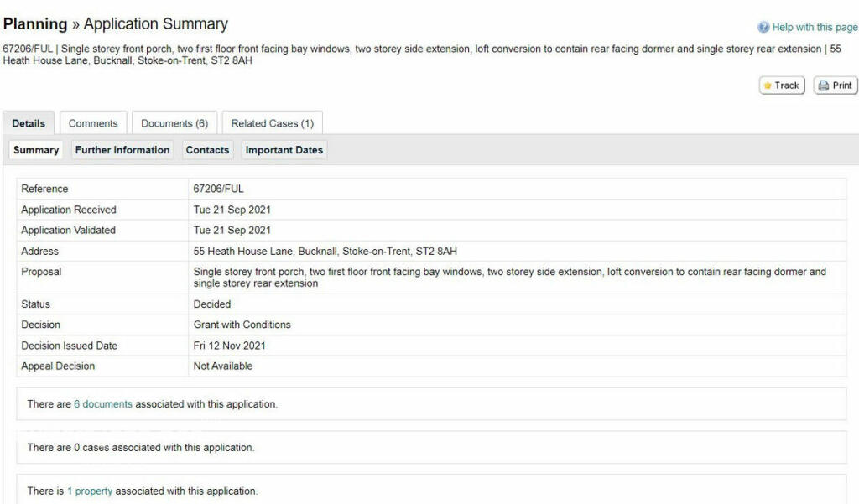Click the Grant with Conditions decision value
Screen dimensions: 859x504
tap(242, 325)
